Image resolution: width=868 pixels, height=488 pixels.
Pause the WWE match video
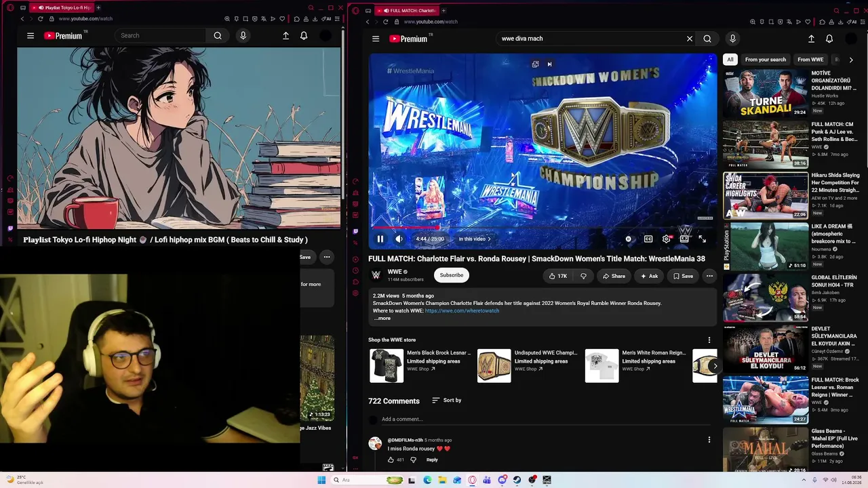(x=380, y=239)
